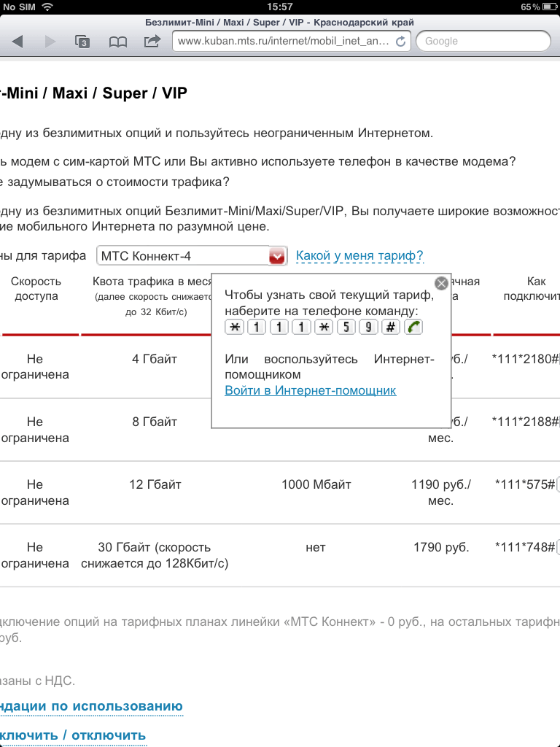Tap the status bar clock 15:57
The height and width of the screenshot is (747, 560).
279,7
